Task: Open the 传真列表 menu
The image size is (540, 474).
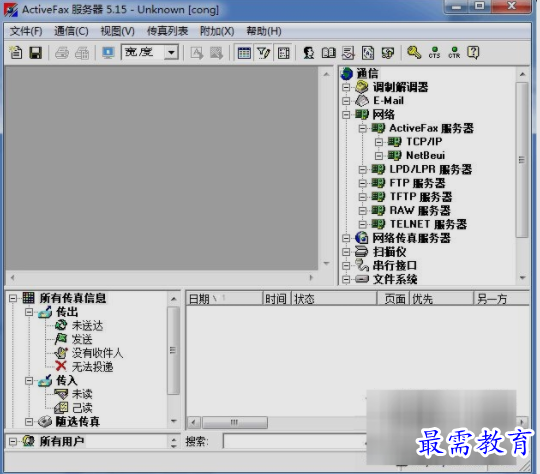Action: tap(167, 31)
